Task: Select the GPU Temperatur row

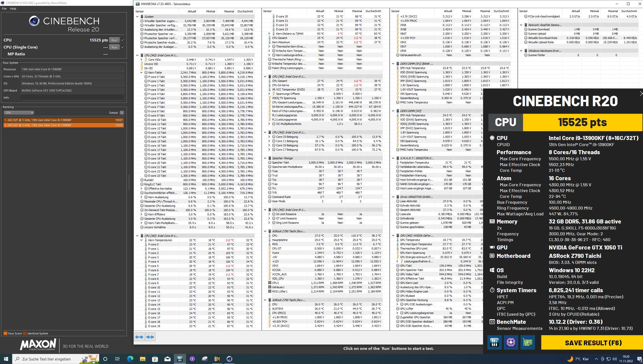Action: [x=437, y=240]
